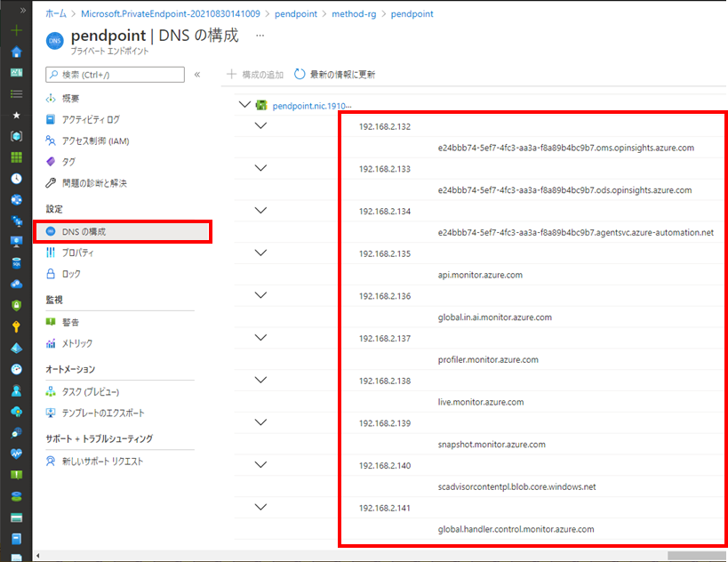This screenshot has width=728, height=562.
Task: Open the blue heart health icon
Action: 16,454
